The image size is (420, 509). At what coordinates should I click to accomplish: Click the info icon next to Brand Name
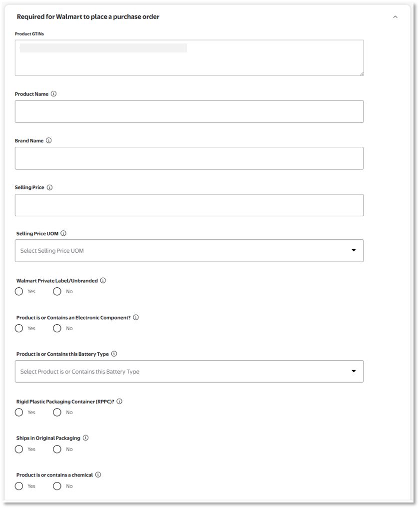pos(49,141)
